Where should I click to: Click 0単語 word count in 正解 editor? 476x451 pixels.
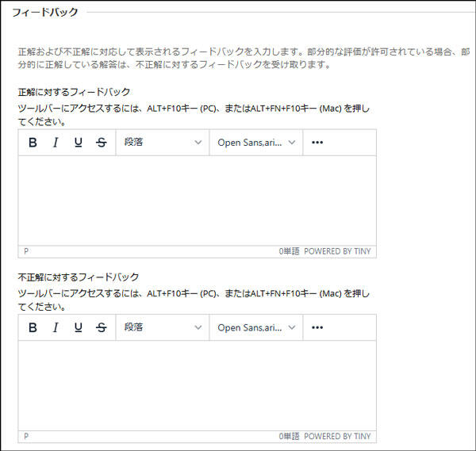pos(289,251)
